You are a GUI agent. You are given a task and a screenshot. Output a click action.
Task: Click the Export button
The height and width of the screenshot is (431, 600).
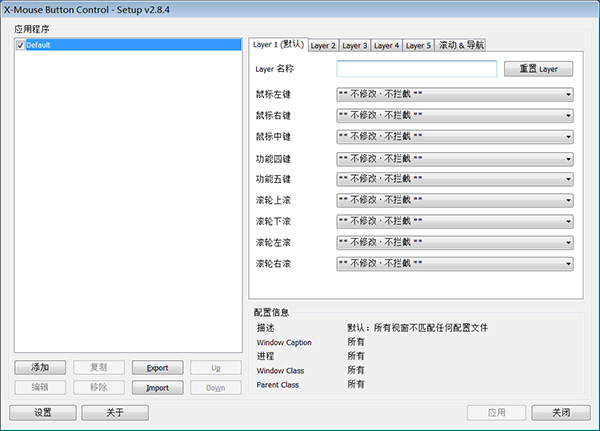point(157,367)
